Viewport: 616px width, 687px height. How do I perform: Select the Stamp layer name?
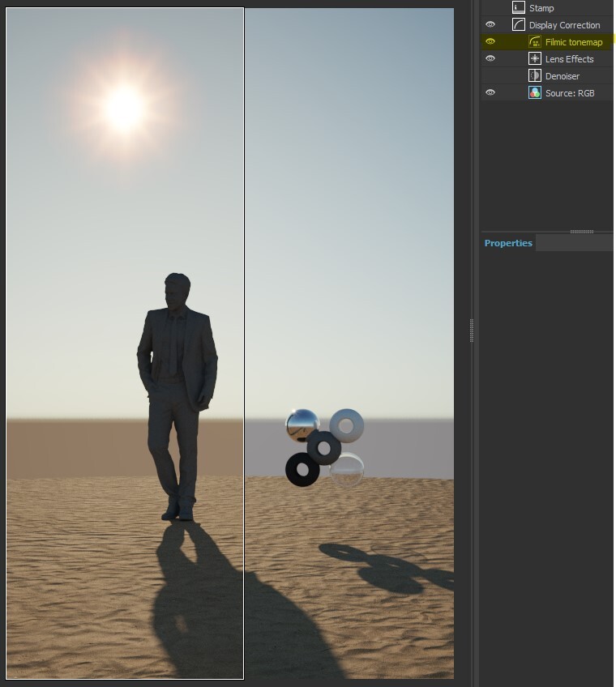coord(541,8)
